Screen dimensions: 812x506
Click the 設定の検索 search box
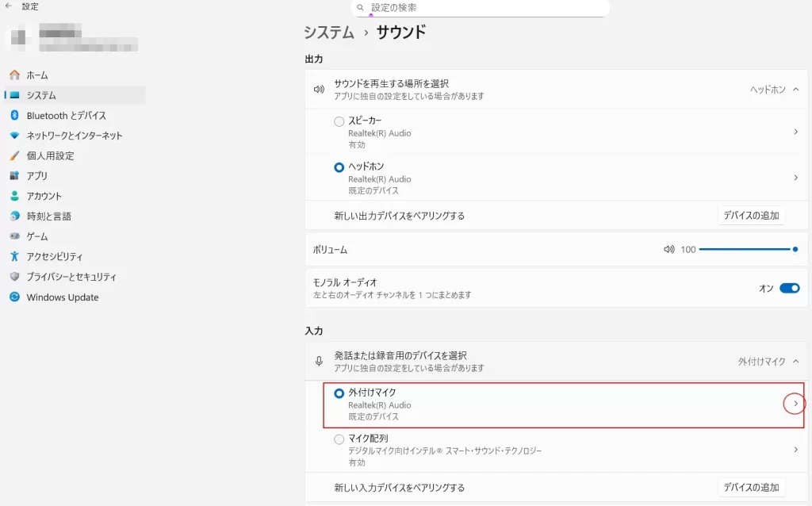click(x=480, y=8)
